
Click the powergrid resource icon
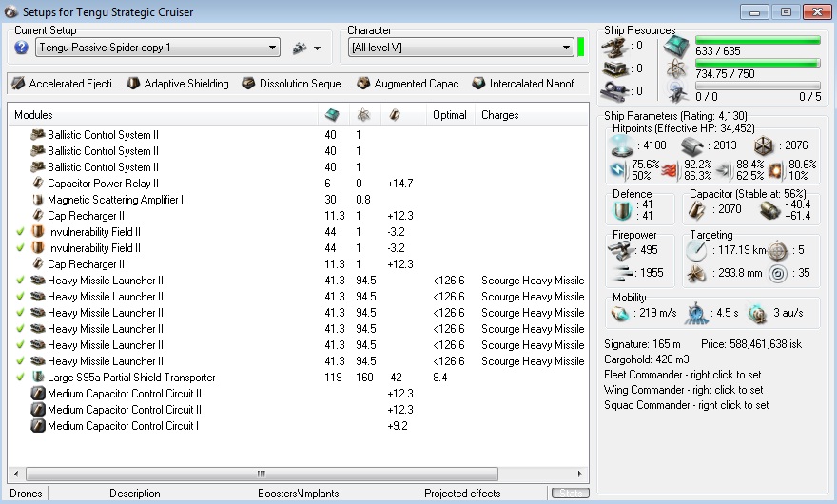tap(676, 69)
